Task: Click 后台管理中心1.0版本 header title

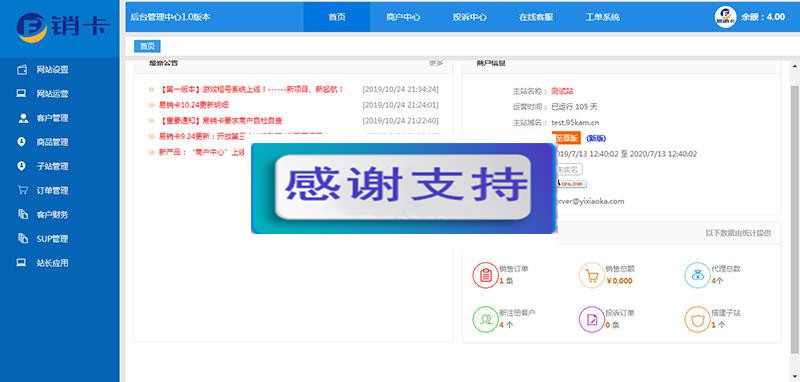Action: click(170, 17)
